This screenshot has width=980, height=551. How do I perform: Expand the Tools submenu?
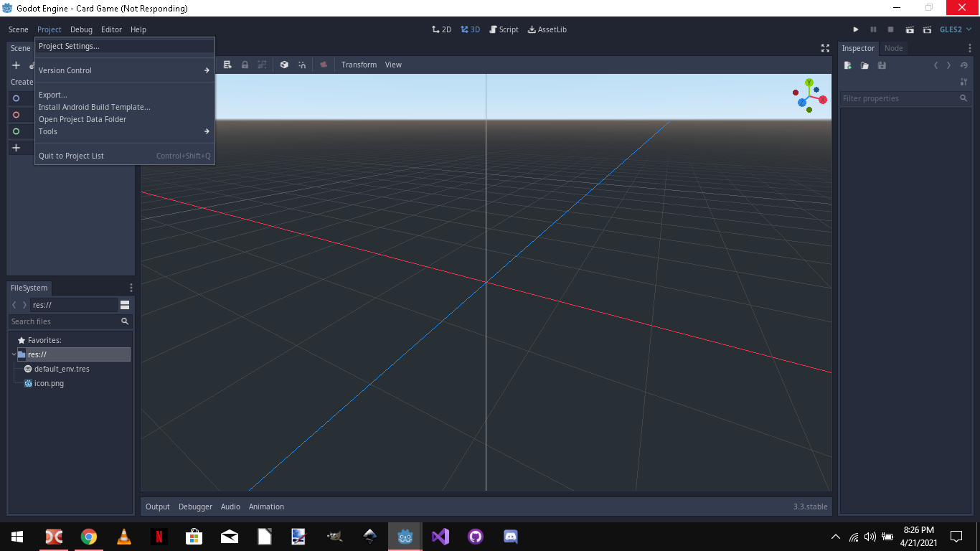(48, 131)
